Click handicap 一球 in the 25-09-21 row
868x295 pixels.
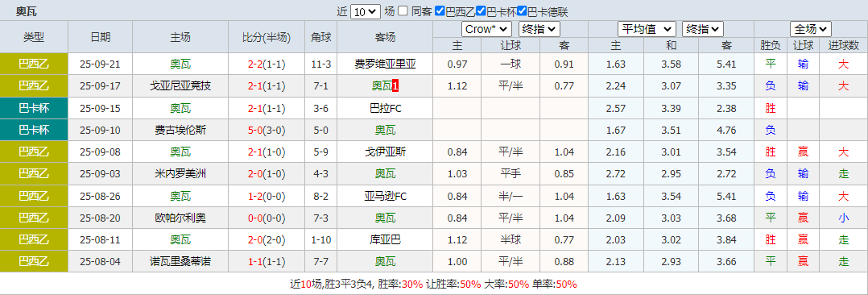(x=510, y=64)
